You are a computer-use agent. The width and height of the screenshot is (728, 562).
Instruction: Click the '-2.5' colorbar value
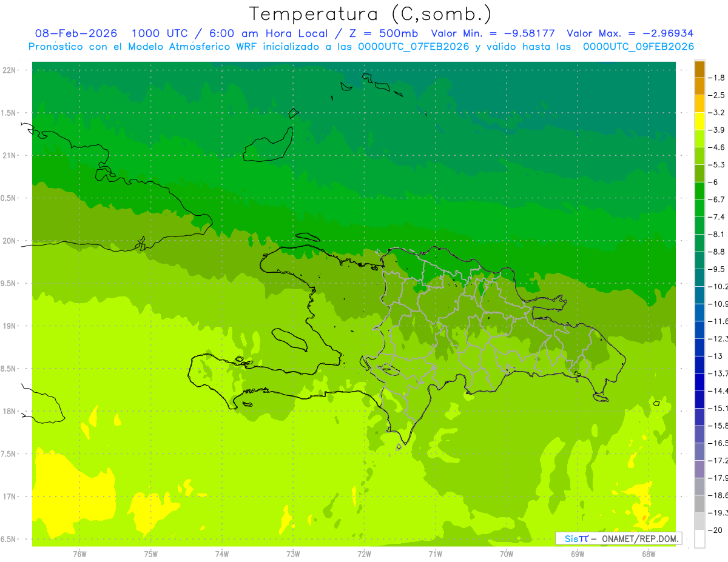tap(716, 95)
